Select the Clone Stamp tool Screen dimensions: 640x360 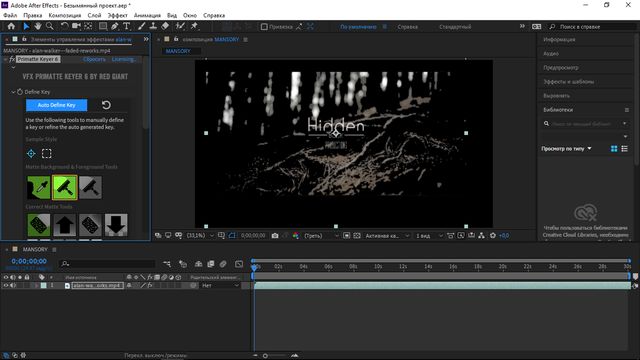click(x=153, y=26)
